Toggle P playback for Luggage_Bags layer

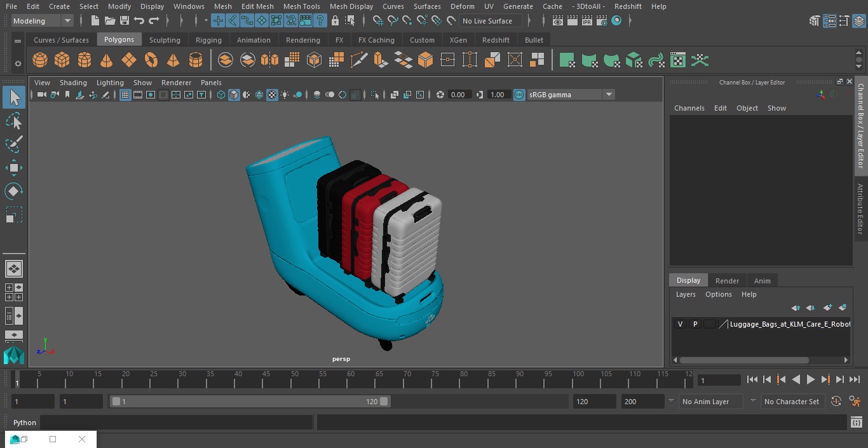(695, 324)
